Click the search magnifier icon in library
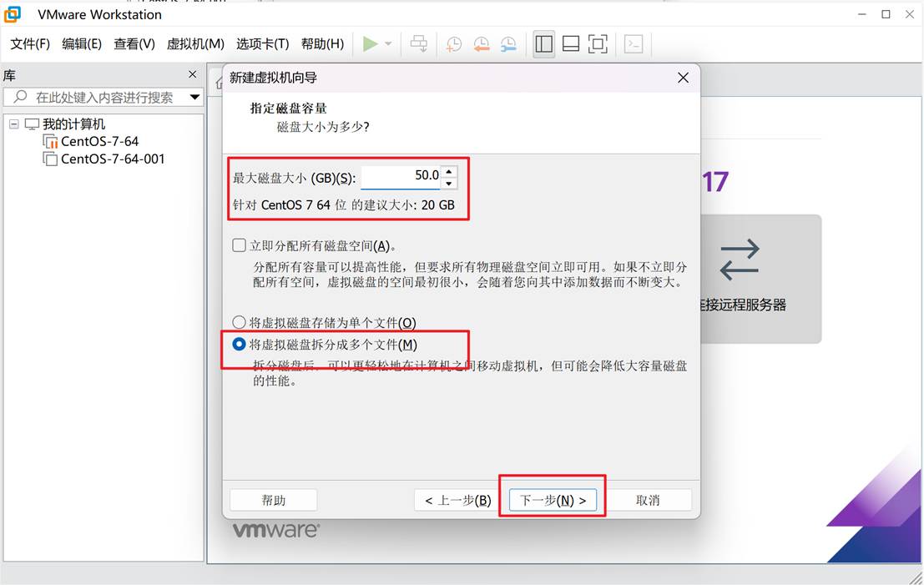The image size is (924, 585). 21,96
